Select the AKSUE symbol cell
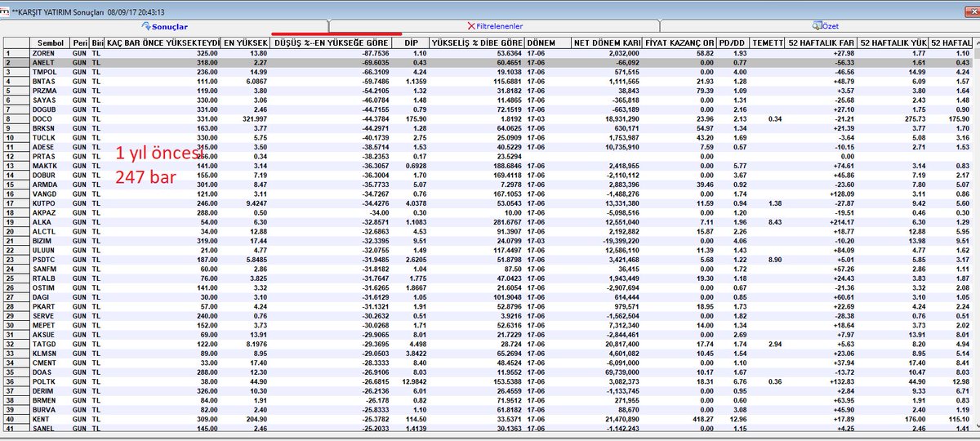The width and height of the screenshot is (980, 441). (x=50, y=336)
